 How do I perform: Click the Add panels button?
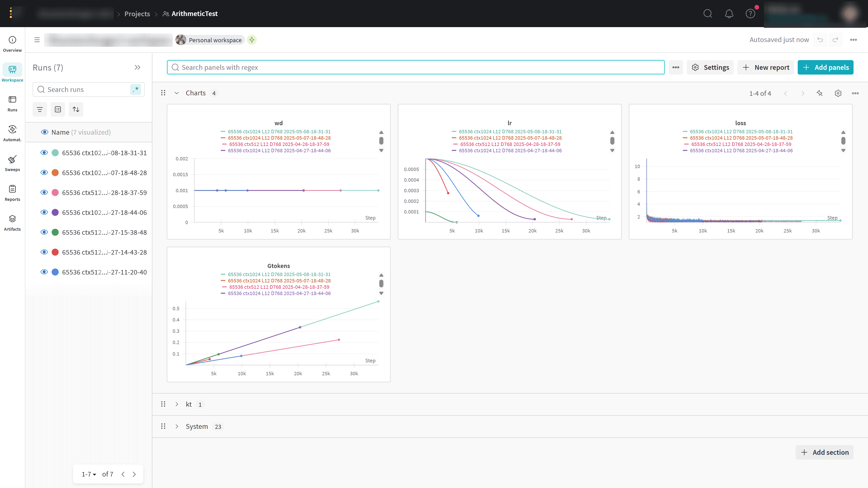coord(825,67)
